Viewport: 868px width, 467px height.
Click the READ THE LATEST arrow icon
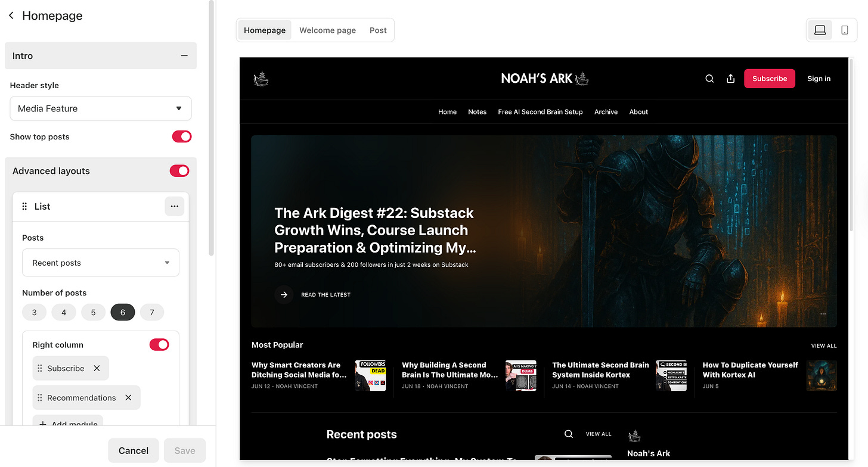[284, 294]
